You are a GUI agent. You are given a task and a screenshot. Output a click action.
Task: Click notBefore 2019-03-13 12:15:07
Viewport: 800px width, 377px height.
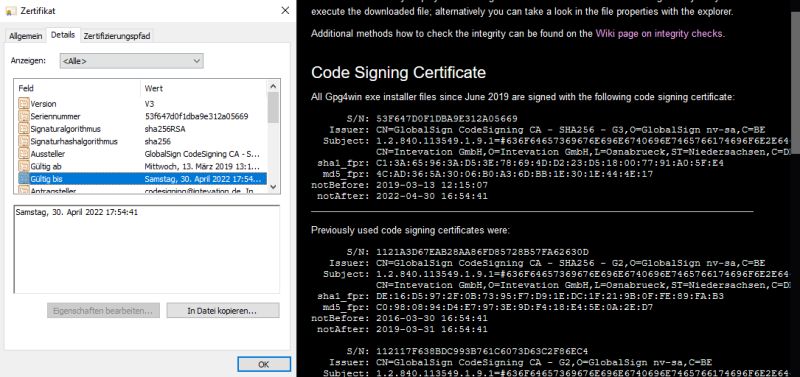click(x=399, y=185)
